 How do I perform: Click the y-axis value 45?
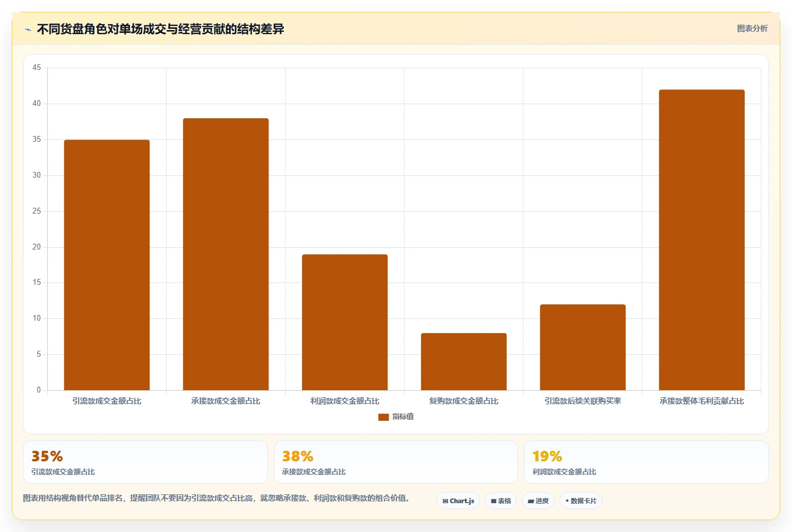click(x=37, y=68)
